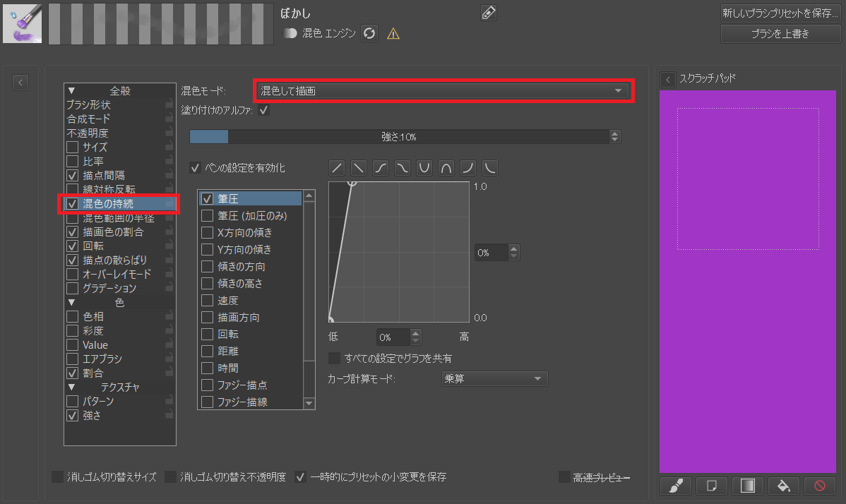Collapse the 全般 section triangle
Image resolution: width=846 pixels, height=504 pixels.
[x=71, y=90]
